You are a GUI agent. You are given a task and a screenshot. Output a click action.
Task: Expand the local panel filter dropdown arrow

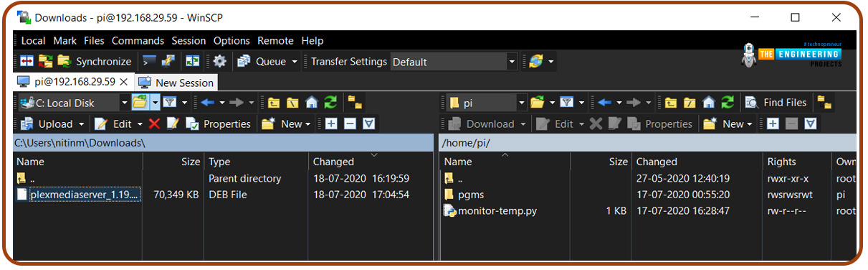(184, 103)
